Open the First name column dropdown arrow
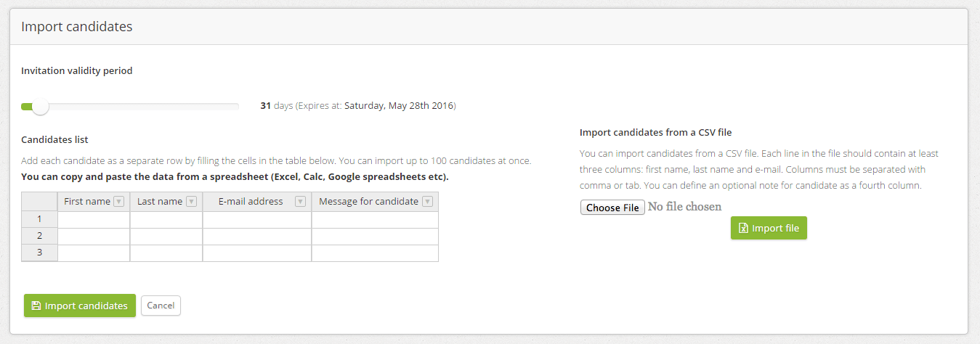The image size is (980, 344). pyautogui.click(x=119, y=202)
